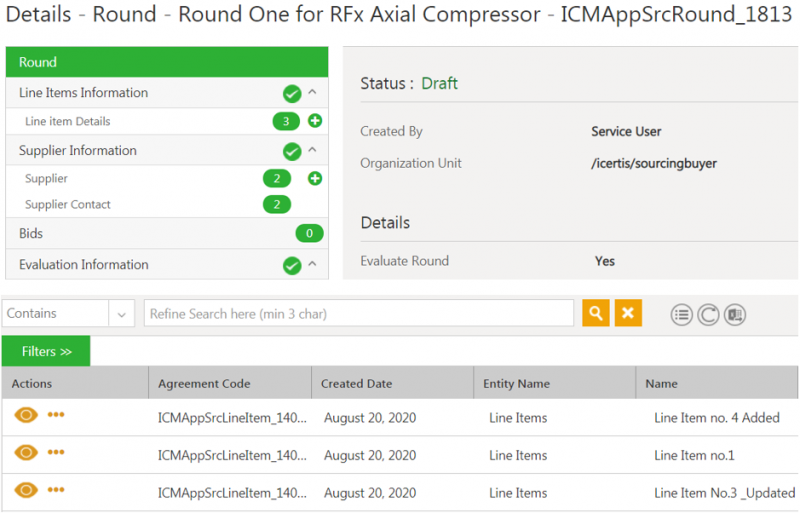The image size is (800, 513).
Task: Open the list view options icon
Action: coord(681,315)
